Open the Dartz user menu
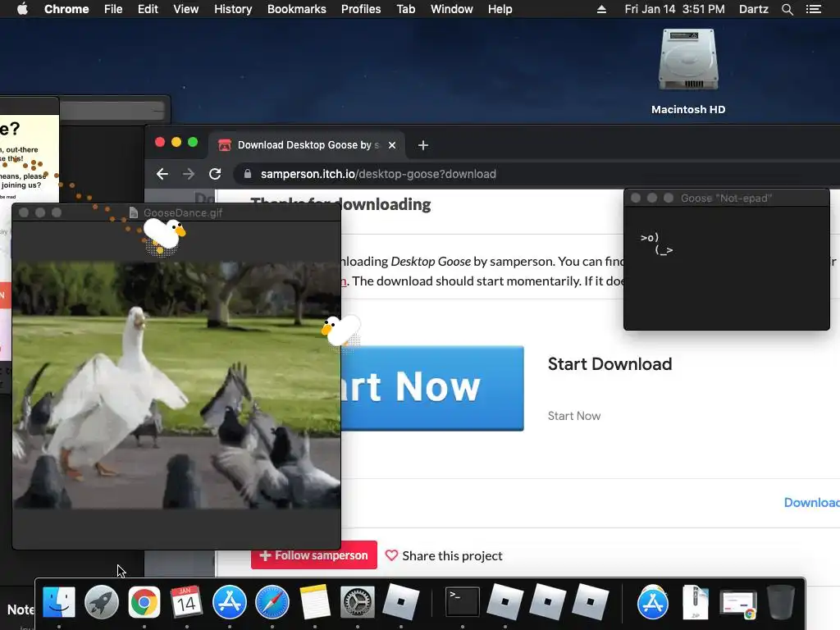The height and width of the screenshot is (630, 840). pos(753,9)
